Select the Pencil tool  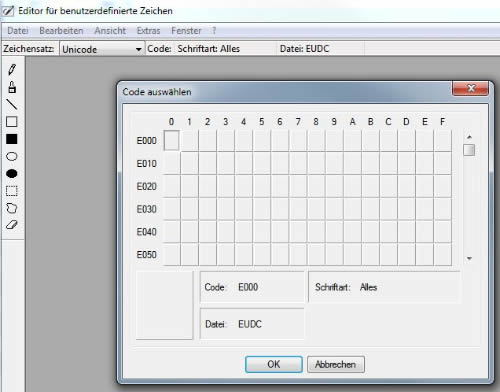12,69
